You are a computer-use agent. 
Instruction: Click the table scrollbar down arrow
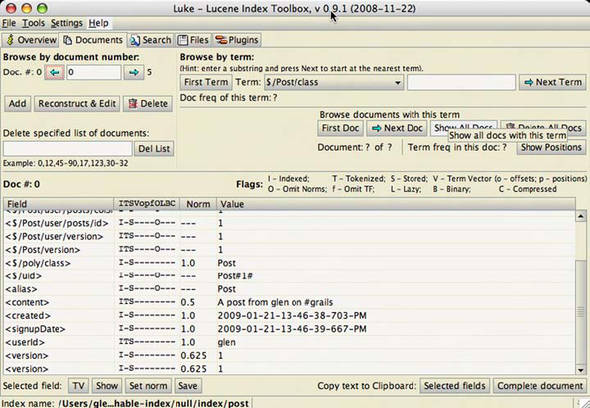pos(581,370)
